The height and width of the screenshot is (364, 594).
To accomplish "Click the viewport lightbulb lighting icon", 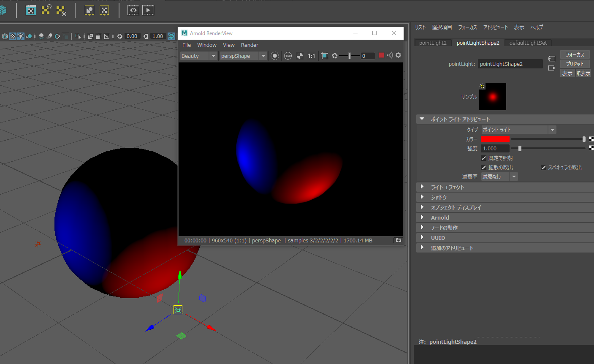I will pyautogui.click(x=20, y=36).
